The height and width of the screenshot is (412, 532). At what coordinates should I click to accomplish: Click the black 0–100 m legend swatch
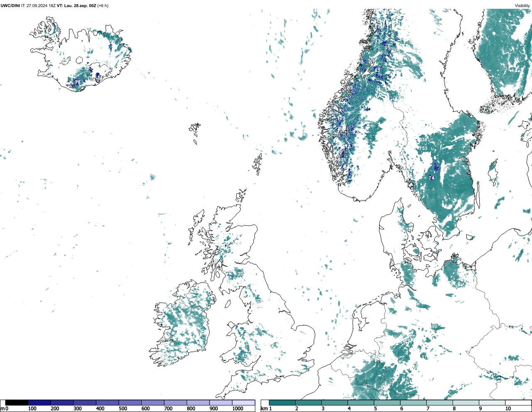pyautogui.click(x=17, y=402)
